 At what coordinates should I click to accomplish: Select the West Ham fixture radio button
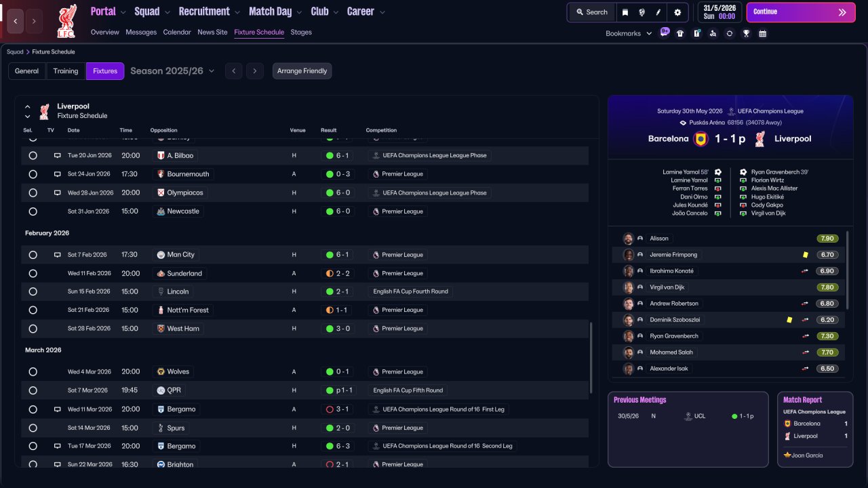pos(33,329)
